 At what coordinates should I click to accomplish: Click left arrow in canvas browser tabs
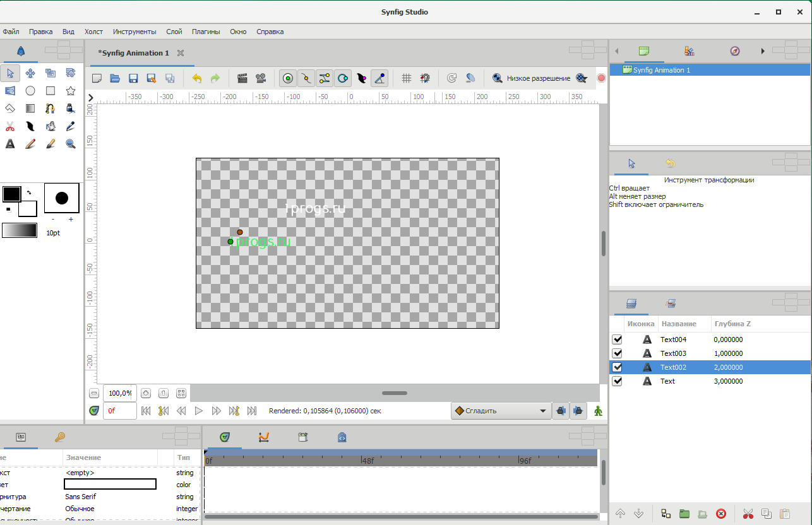[x=617, y=51]
